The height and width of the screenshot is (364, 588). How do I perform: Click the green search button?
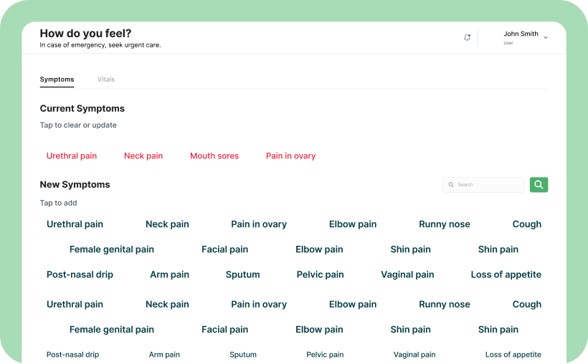pyautogui.click(x=539, y=185)
